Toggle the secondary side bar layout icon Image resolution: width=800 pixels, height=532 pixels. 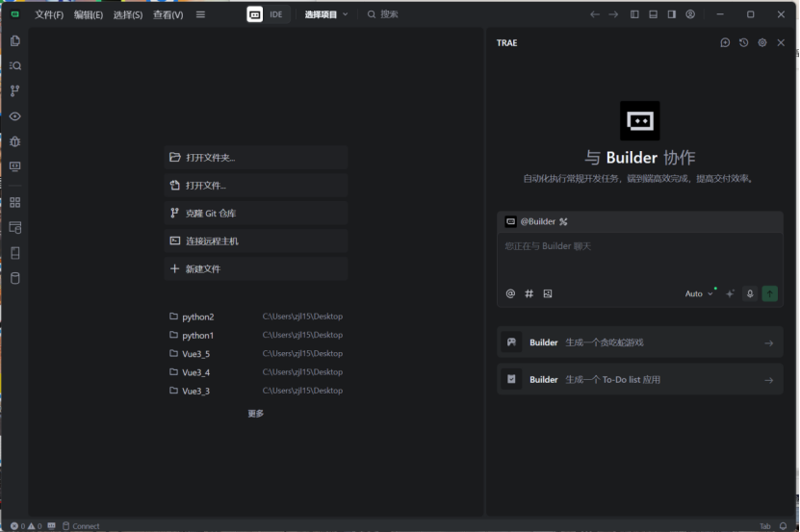pyautogui.click(x=671, y=14)
